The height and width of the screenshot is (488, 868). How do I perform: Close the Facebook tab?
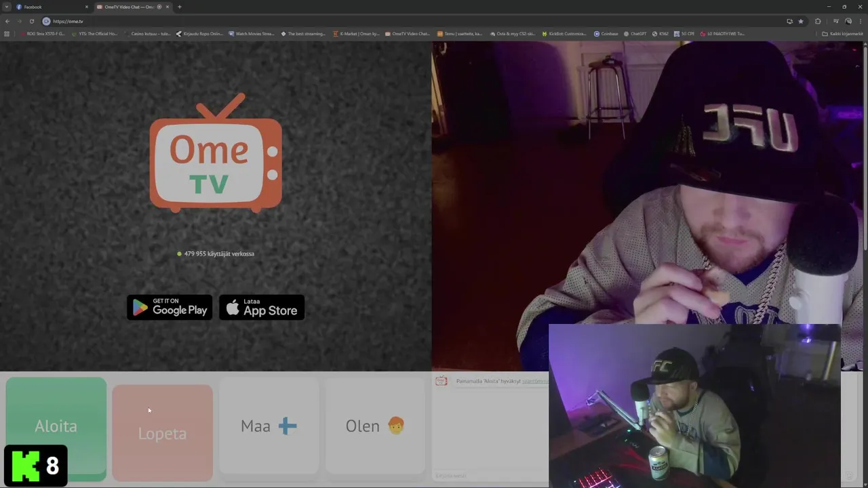(x=87, y=7)
